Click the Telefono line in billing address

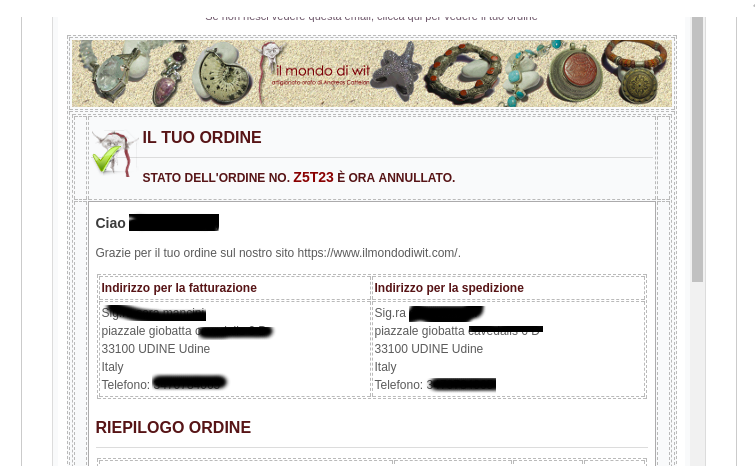click(164, 385)
